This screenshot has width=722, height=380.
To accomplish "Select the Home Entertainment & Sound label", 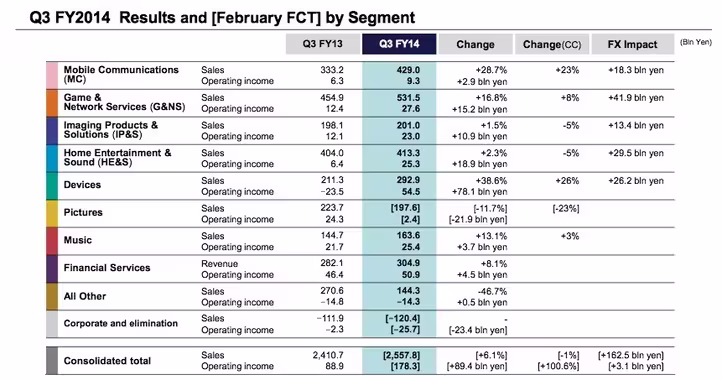I will [117, 158].
